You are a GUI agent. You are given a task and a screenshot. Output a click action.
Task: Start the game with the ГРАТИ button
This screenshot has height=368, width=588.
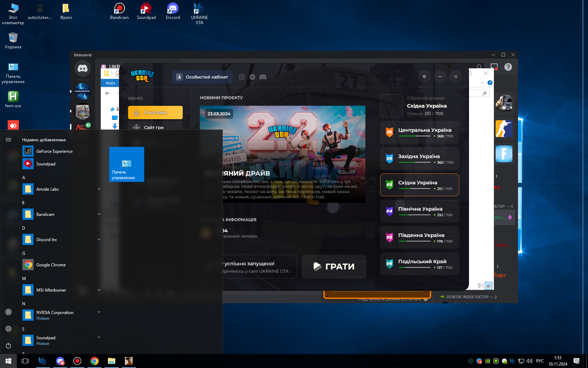[x=334, y=266]
